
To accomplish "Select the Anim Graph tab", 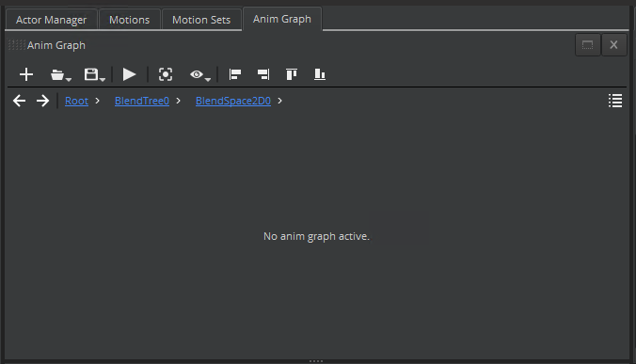I will 282,19.
